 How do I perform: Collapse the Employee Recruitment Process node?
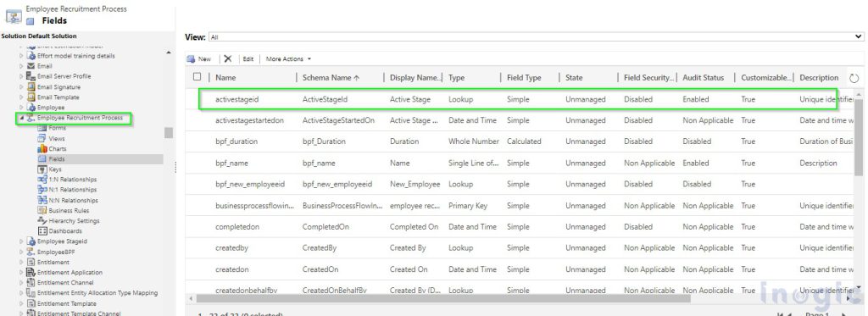[21, 118]
